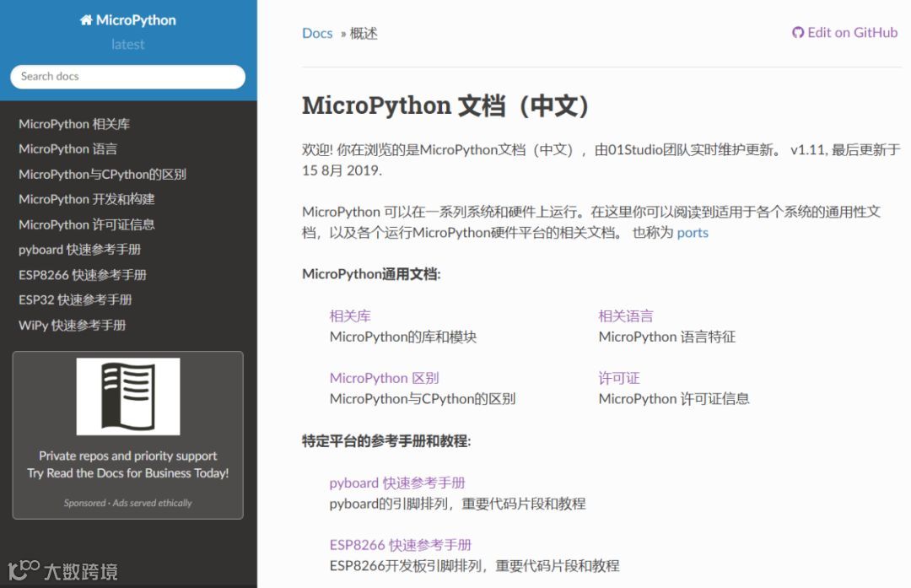
Task: Click the MicroPython 文档（中文）heading
Action: coord(445,105)
